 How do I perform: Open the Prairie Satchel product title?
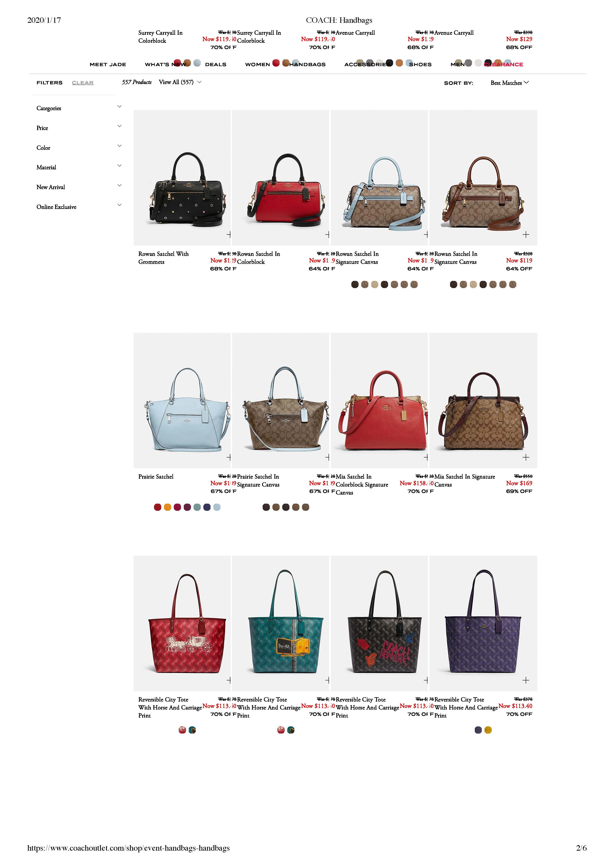click(156, 476)
